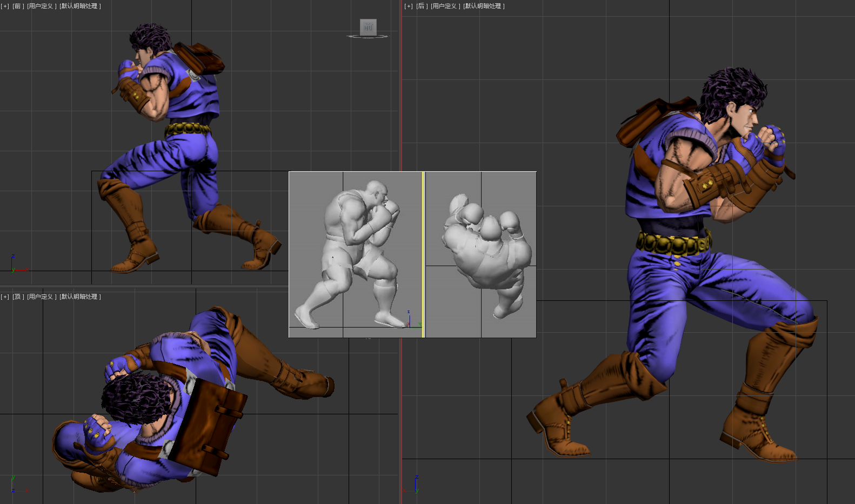
Task: Open [用户定义] menu in the 前 viewport
Action: click(x=42, y=6)
